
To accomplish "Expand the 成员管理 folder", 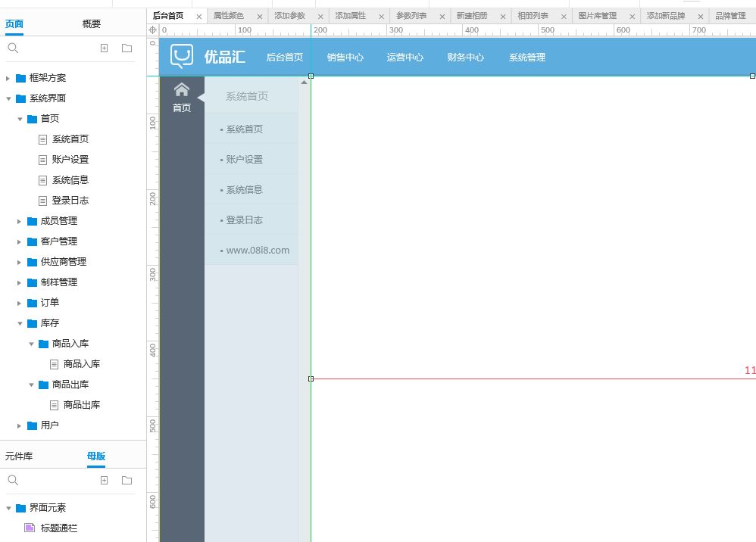I will click(x=19, y=220).
